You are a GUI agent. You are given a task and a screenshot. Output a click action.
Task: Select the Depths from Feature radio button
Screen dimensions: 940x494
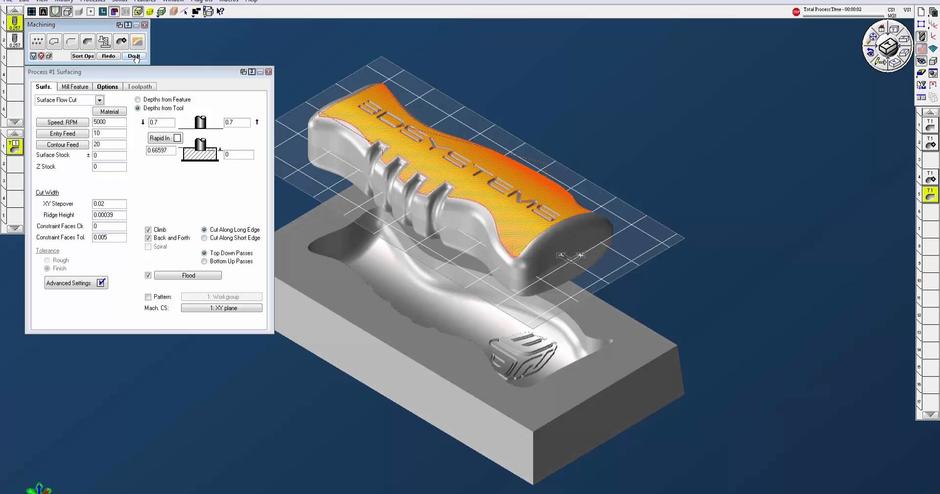coord(138,100)
